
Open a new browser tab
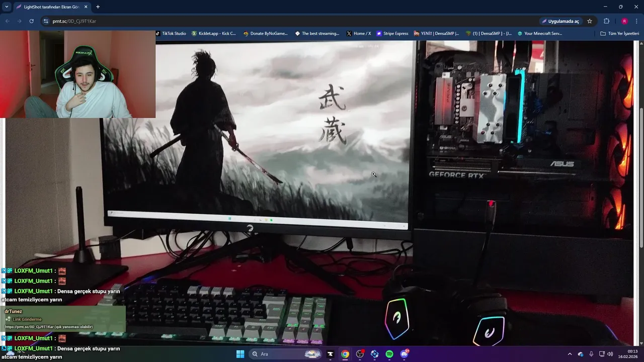click(x=98, y=7)
